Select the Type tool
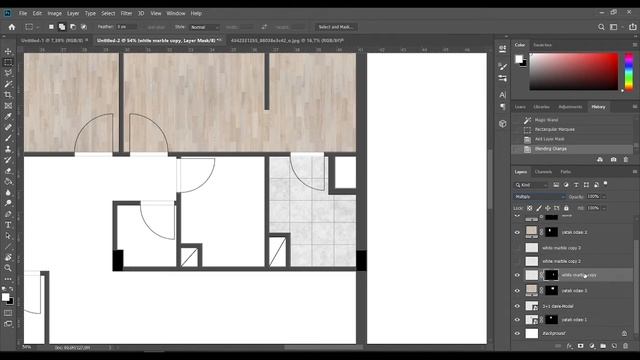This screenshot has height=360, width=640. pos(8,225)
